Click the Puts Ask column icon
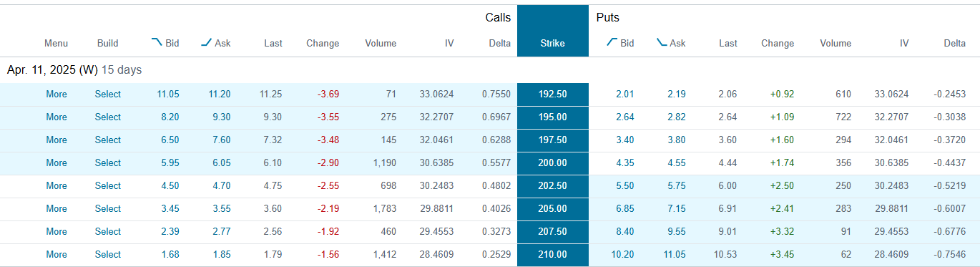The width and height of the screenshot is (980, 267). (x=662, y=42)
